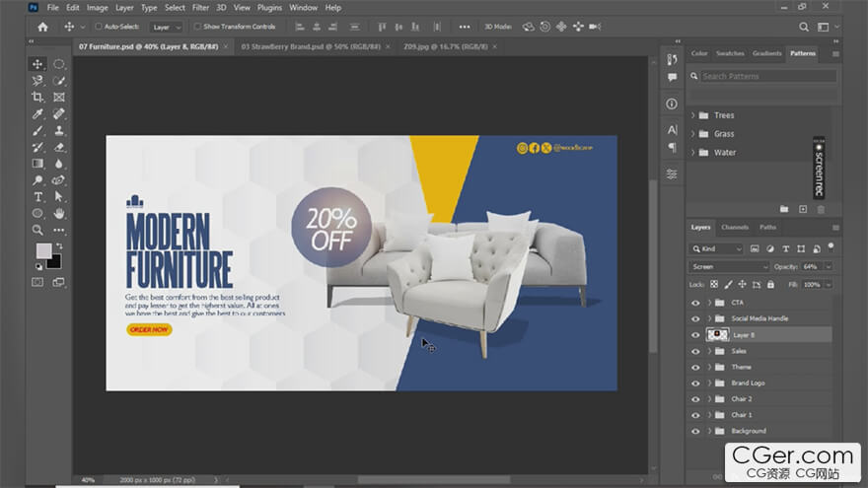
Task: Hide the Background layer group
Action: coord(695,431)
